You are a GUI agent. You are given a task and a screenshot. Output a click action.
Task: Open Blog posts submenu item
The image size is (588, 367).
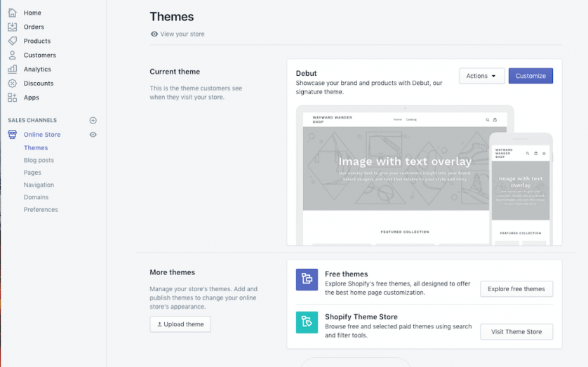[x=39, y=160]
